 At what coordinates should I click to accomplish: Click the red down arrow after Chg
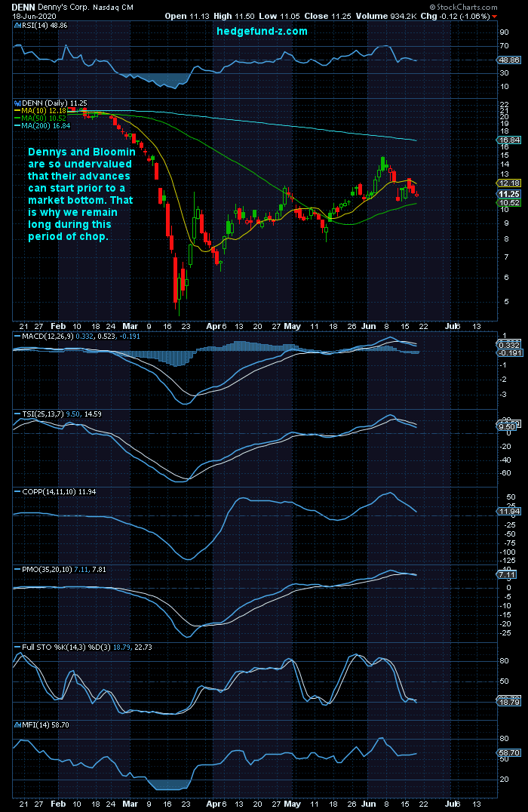[x=495, y=17]
